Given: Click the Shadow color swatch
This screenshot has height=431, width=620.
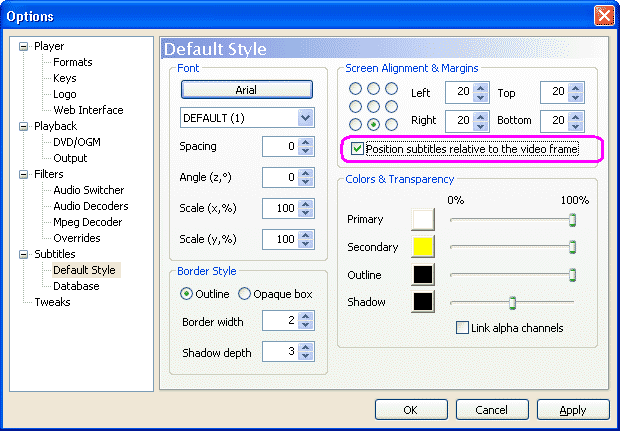Looking at the screenshot, I should click(423, 301).
